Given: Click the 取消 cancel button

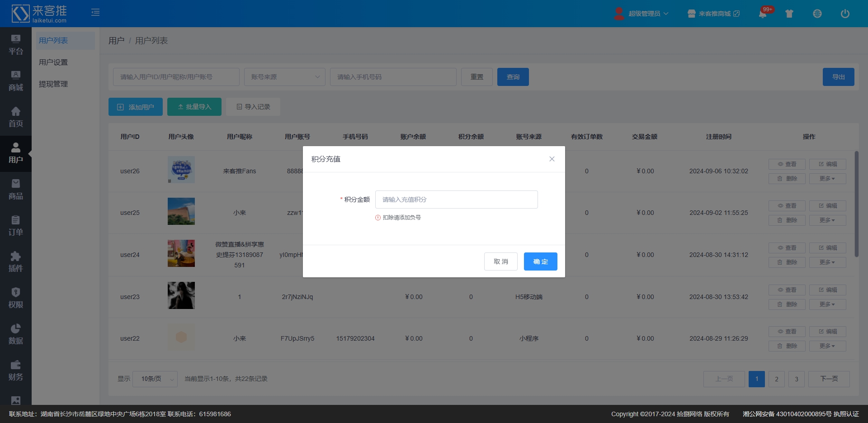Looking at the screenshot, I should 500,261.
